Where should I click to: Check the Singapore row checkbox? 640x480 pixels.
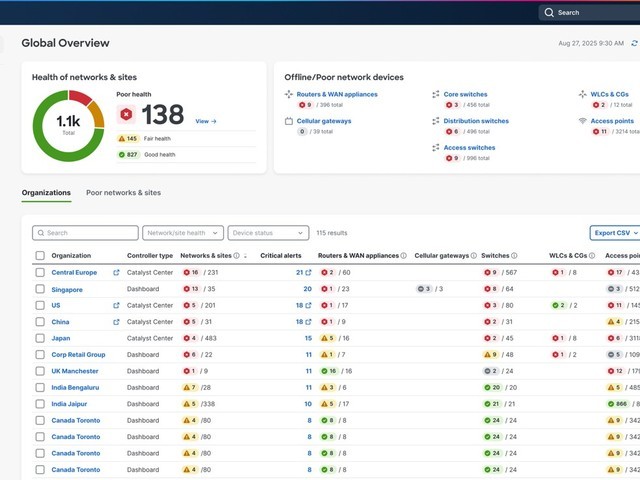pyautogui.click(x=40, y=289)
